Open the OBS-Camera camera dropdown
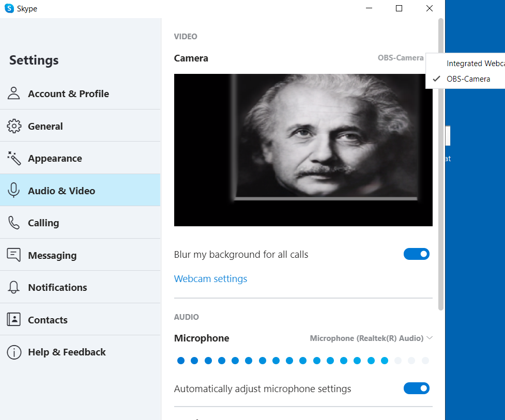 tap(401, 58)
